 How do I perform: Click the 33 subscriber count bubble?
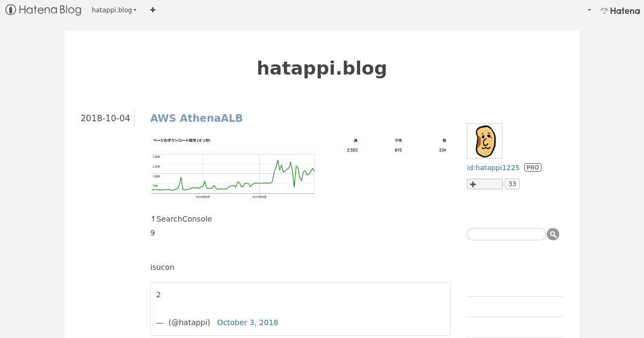pyautogui.click(x=512, y=184)
